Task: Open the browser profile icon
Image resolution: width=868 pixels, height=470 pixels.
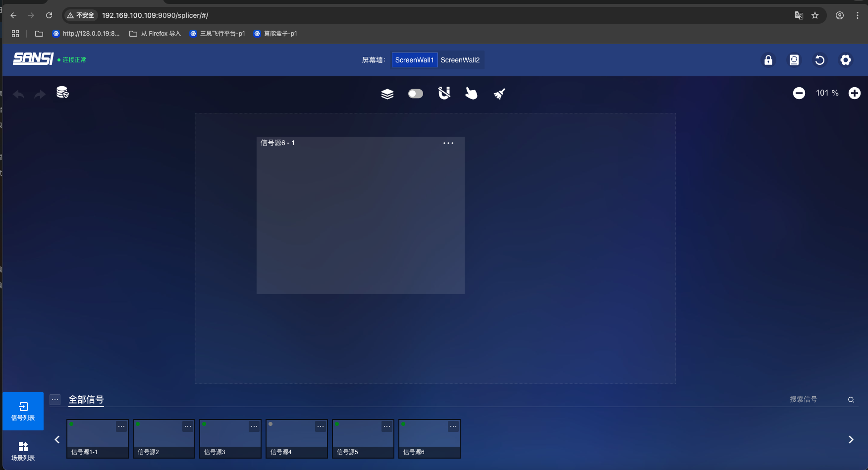Action: click(x=840, y=15)
